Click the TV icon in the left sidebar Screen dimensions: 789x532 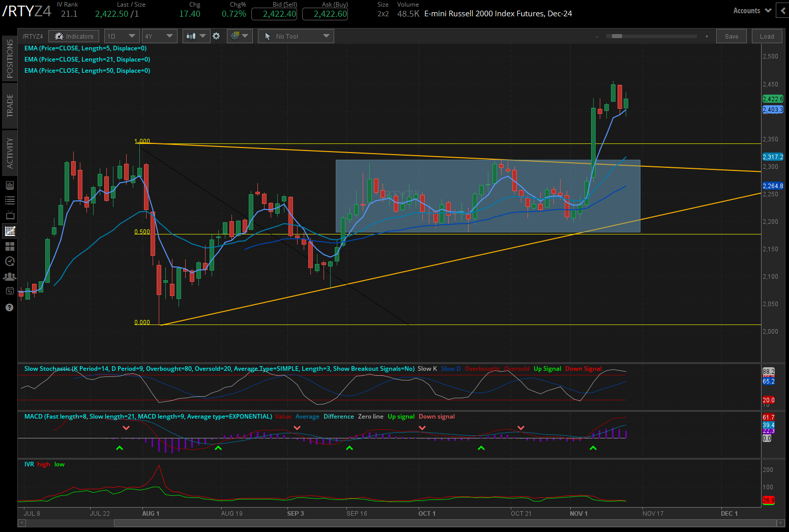[10, 216]
